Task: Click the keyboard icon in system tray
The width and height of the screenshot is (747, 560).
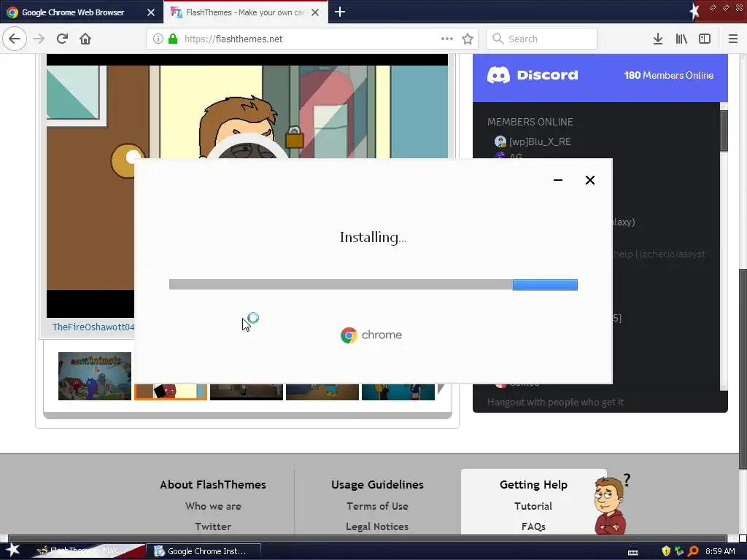Action: pos(633,551)
